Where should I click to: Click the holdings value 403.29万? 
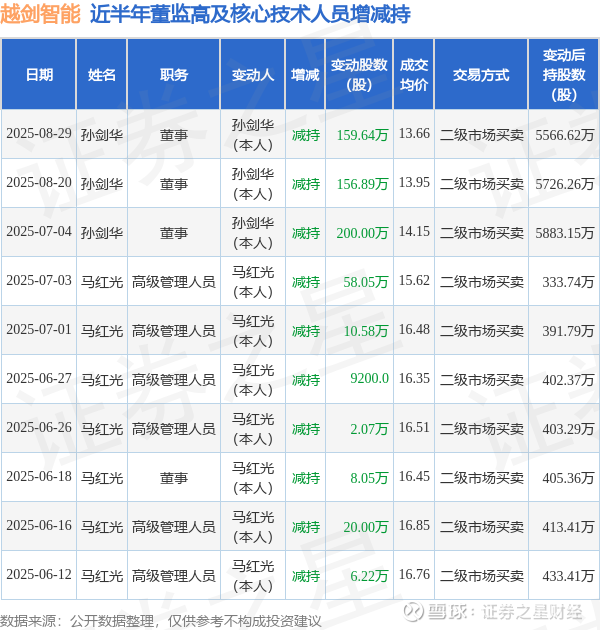pyautogui.click(x=568, y=429)
